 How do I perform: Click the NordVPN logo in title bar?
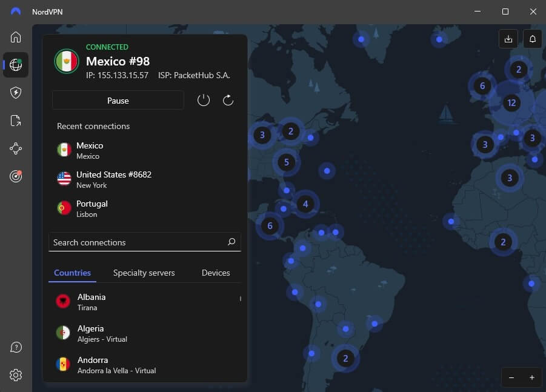16,12
